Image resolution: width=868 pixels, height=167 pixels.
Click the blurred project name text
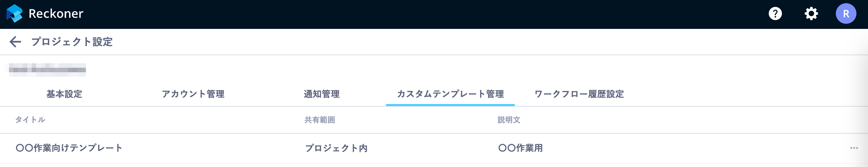tap(47, 70)
